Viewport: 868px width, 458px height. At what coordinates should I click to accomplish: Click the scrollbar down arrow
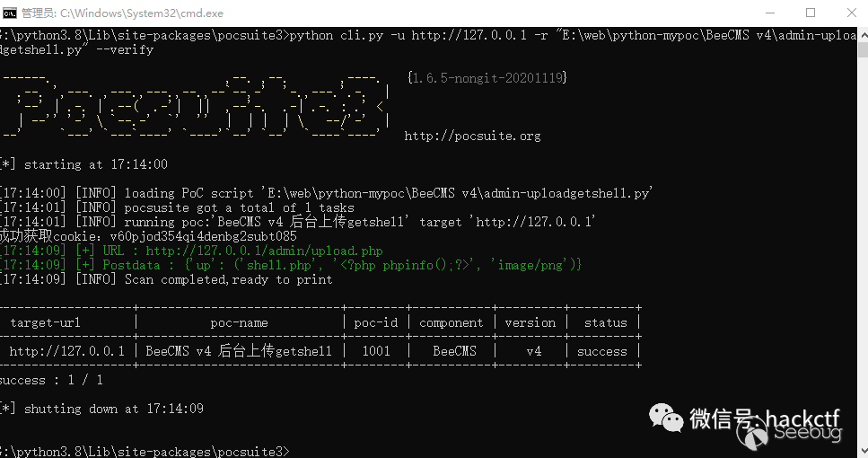pyautogui.click(x=863, y=452)
